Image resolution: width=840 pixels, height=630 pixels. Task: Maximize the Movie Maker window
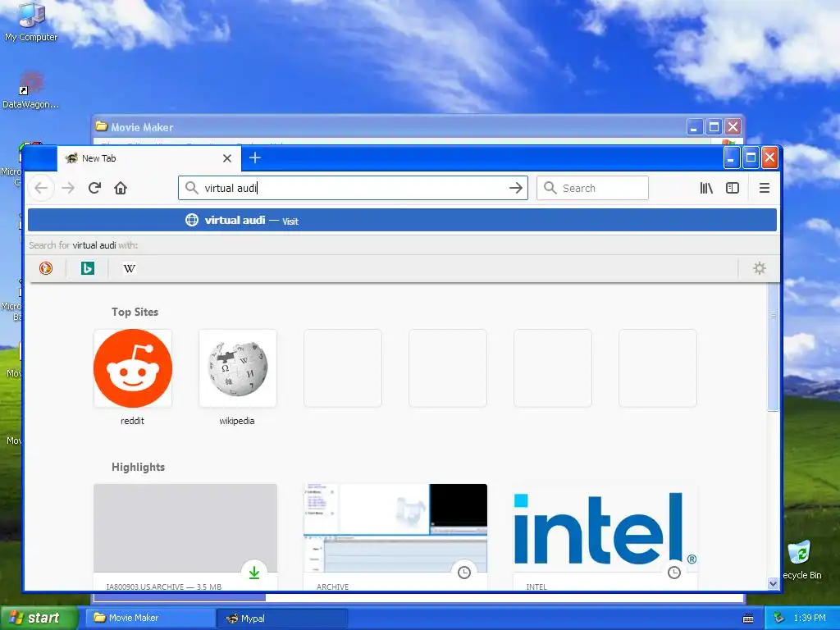click(714, 127)
